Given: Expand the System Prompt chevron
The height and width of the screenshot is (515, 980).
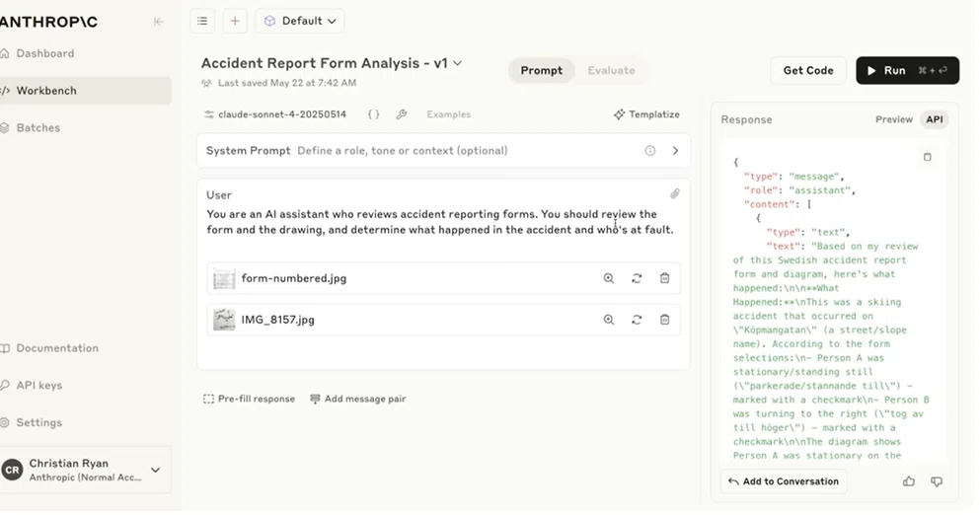Looking at the screenshot, I should click(675, 151).
